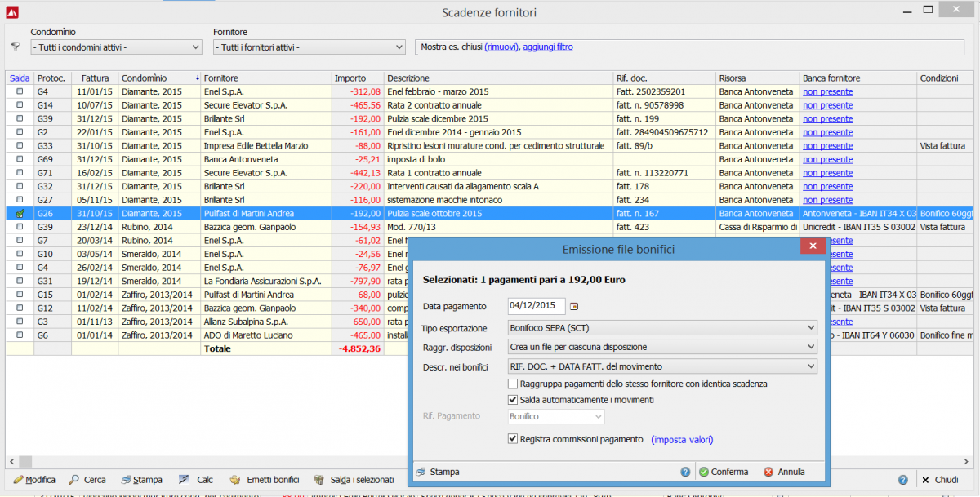Open the Rif. Pagamento Bonifico dropdown
980x497 pixels.
pyautogui.click(x=555, y=416)
